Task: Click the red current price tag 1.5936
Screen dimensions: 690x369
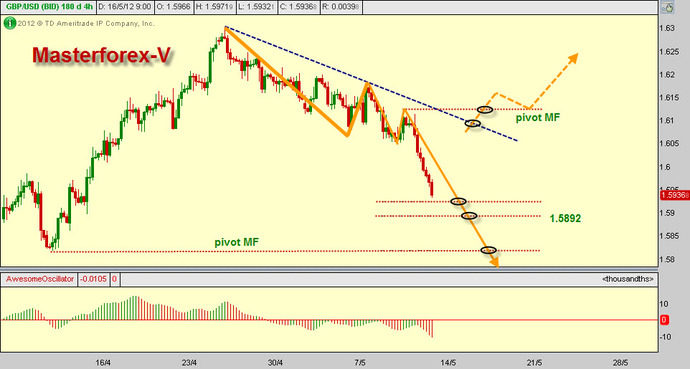Action: (674, 195)
